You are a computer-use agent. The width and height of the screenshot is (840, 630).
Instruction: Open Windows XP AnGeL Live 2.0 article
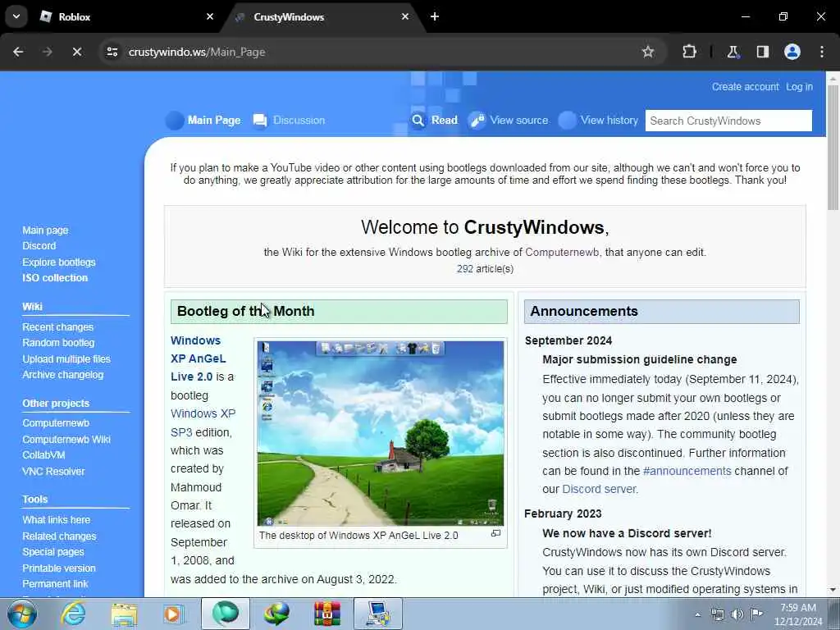pos(199,358)
